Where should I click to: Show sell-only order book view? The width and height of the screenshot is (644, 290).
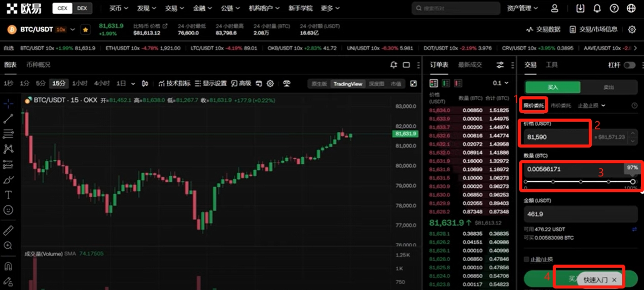[458, 83]
